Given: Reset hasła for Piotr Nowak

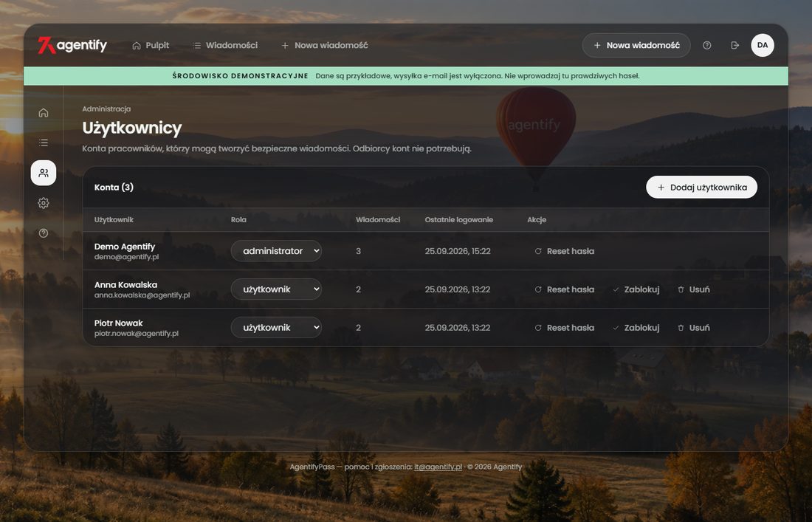Looking at the screenshot, I should pos(565,328).
